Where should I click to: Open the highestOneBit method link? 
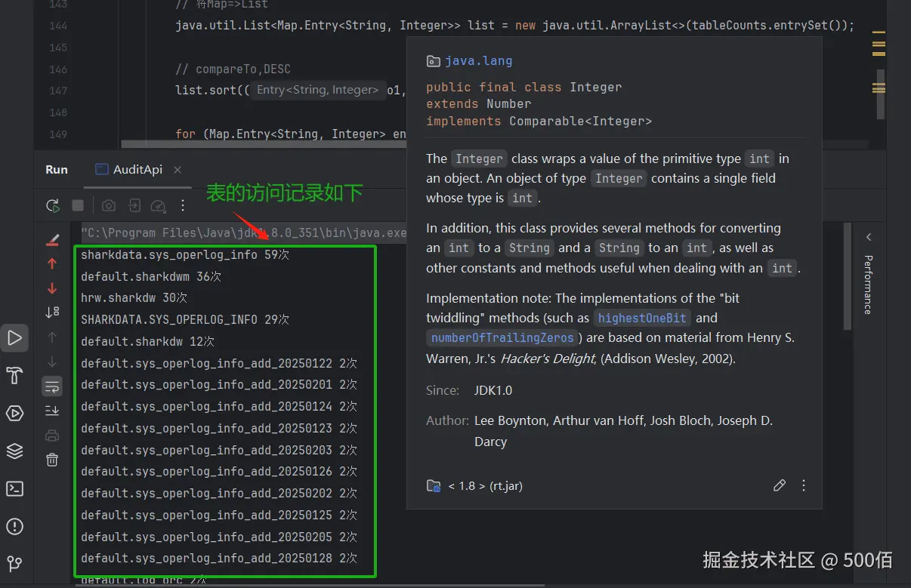(x=642, y=318)
